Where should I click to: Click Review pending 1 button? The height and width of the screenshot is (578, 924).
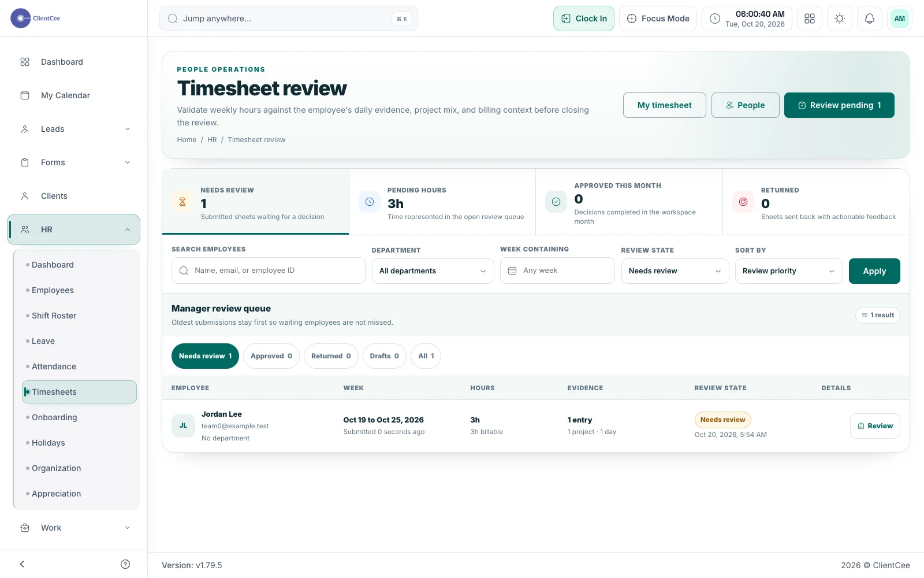pos(839,105)
